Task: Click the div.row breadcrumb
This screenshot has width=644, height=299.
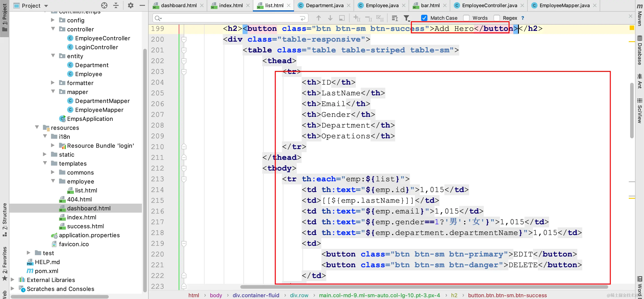Action: (299, 295)
